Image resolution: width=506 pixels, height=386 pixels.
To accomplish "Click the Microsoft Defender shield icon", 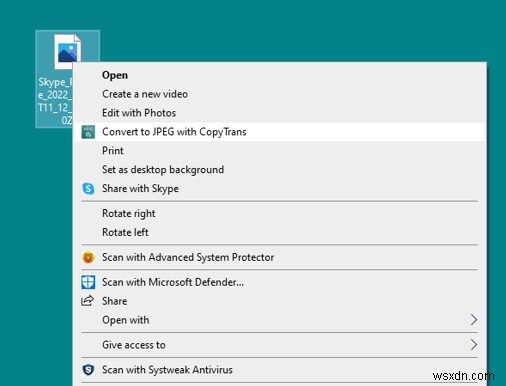I will point(88,282).
